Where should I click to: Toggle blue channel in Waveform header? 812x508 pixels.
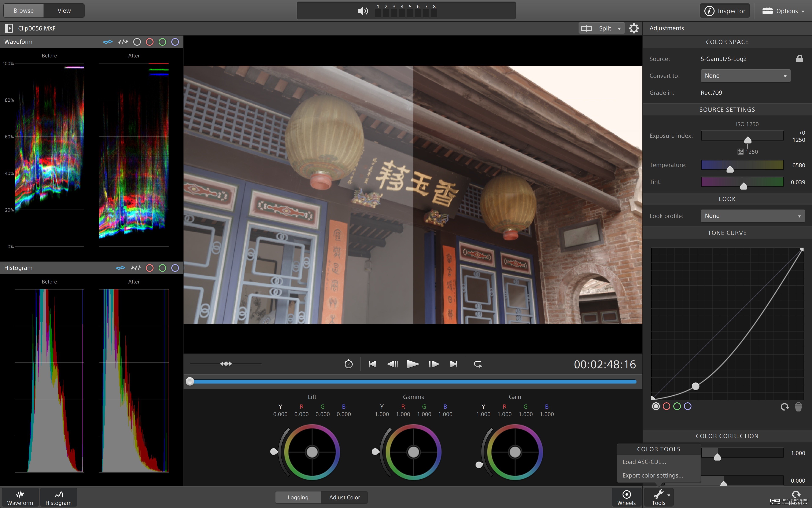point(175,42)
